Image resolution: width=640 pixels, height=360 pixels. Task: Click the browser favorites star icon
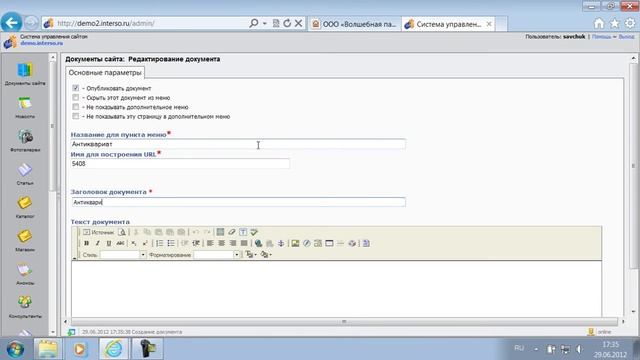click(x=614, y=24)
